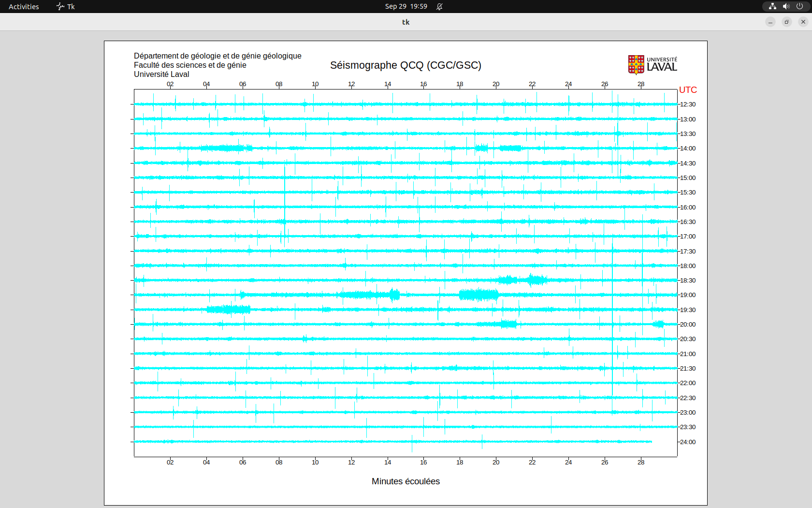Screen dimensions: 812x508
Task: Select the 19:00 time label
Action: tap(688, 295)
